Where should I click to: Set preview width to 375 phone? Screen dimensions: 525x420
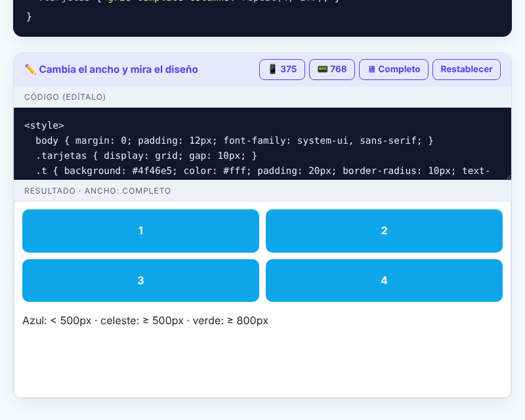pos(282,70)
